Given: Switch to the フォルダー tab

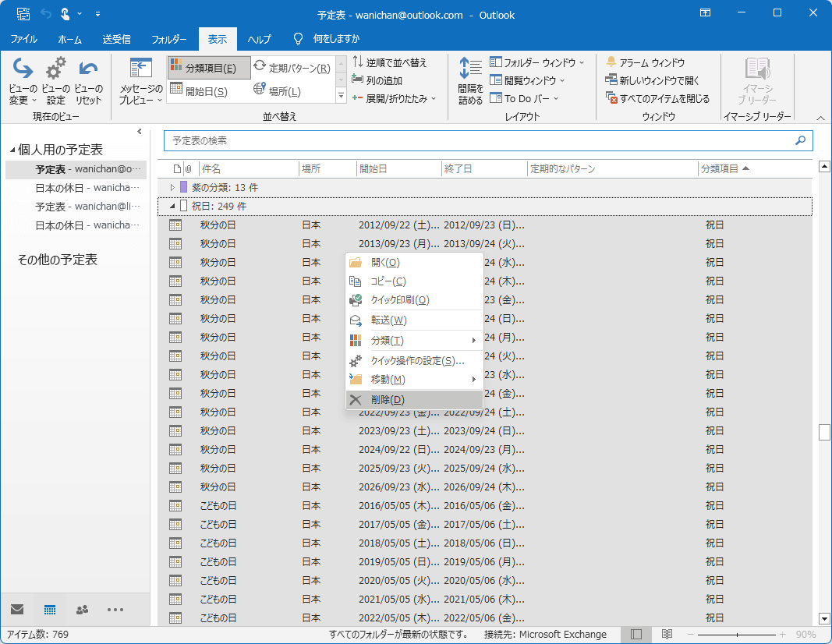Looking at the screenshot, I should 169,39.
